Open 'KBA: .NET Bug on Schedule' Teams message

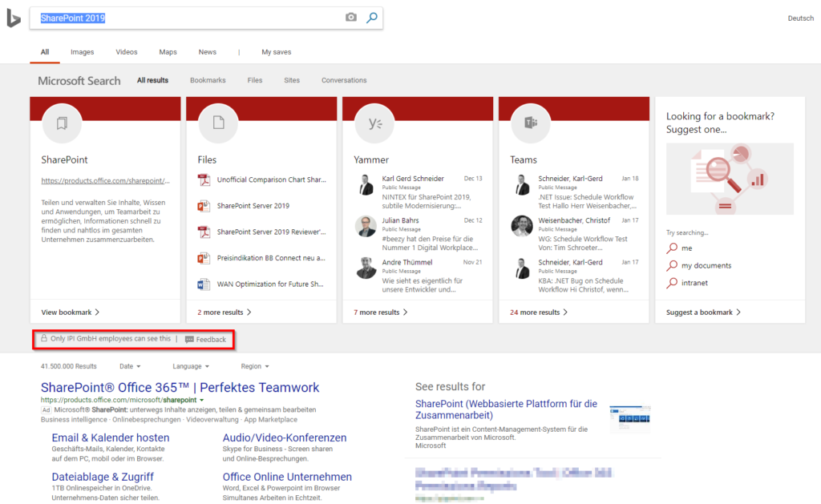tap(584, 285)
